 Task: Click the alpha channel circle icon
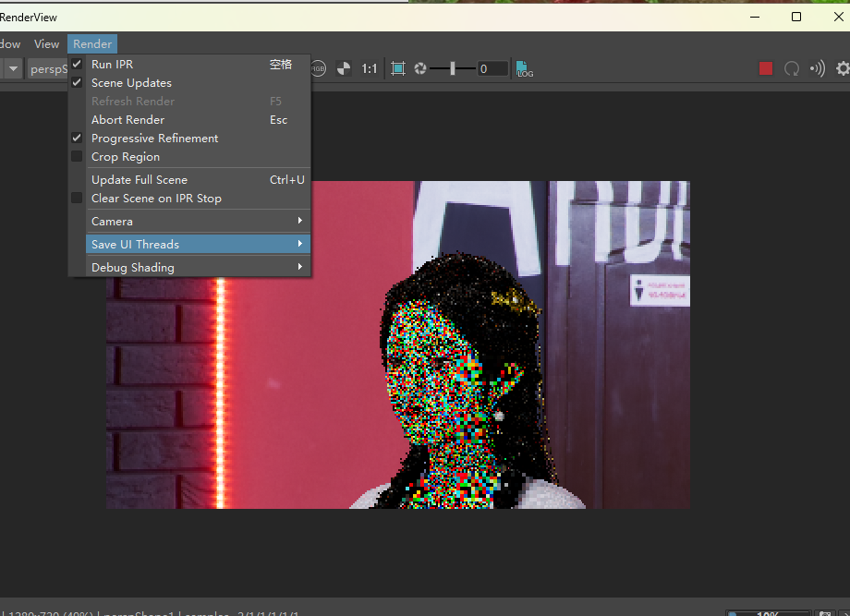344,69
